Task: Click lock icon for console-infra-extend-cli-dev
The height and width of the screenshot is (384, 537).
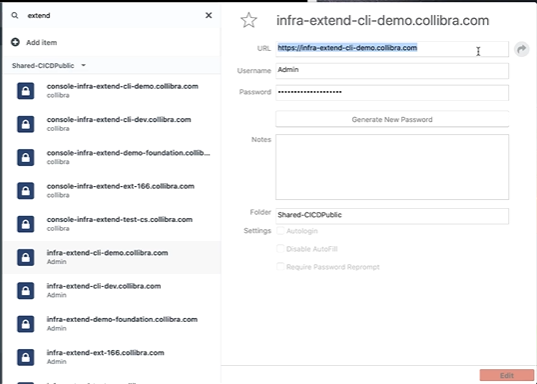Action: pyautogui.click(x=26, y=124)
